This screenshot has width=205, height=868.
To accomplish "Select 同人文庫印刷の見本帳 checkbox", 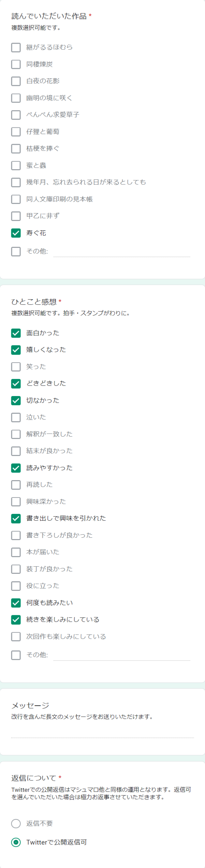I will pos(16,199).
